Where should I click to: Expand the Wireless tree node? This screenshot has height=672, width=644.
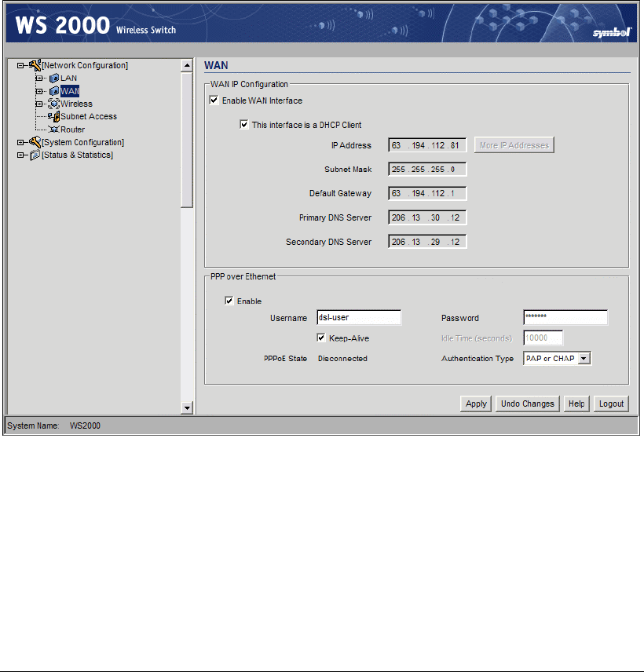tap(39, 104)
